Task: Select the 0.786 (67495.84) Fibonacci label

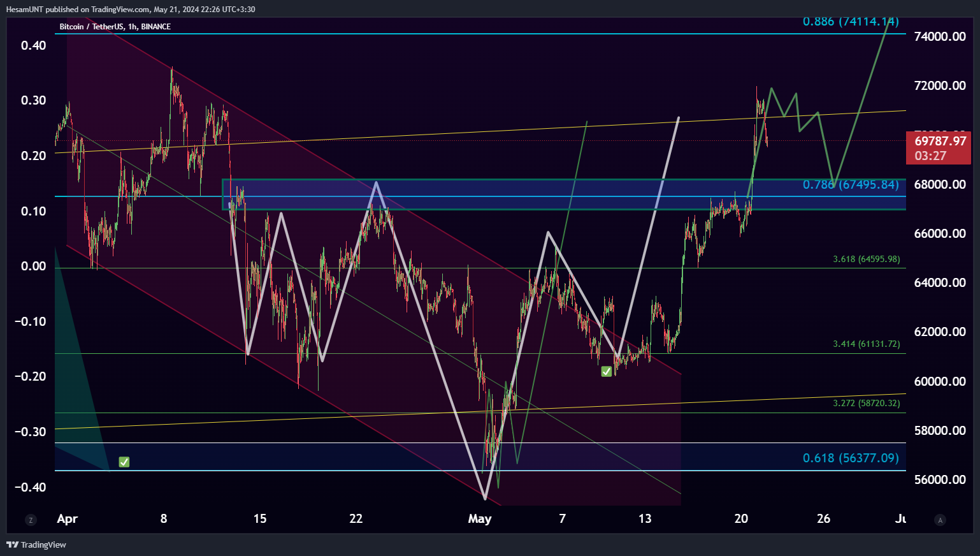Action: 851,185
